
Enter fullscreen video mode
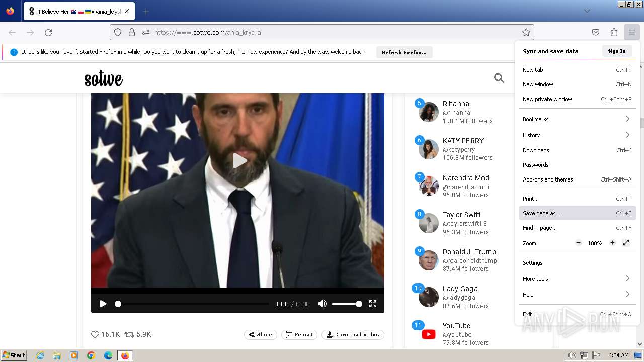click(x=373, y=304)
